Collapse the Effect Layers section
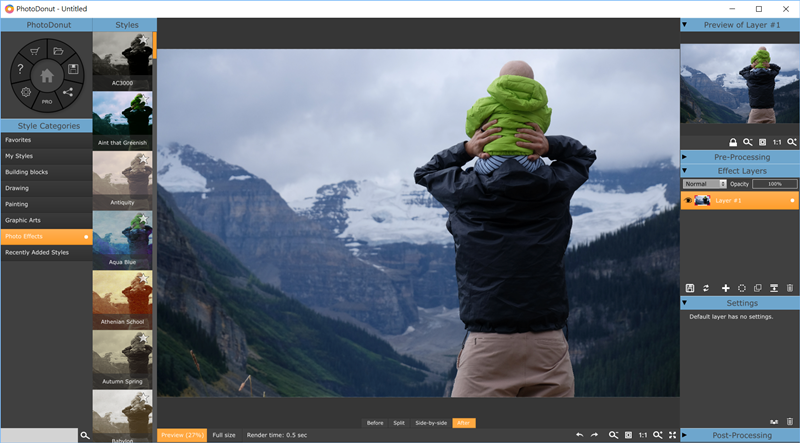 click(685, 170)
